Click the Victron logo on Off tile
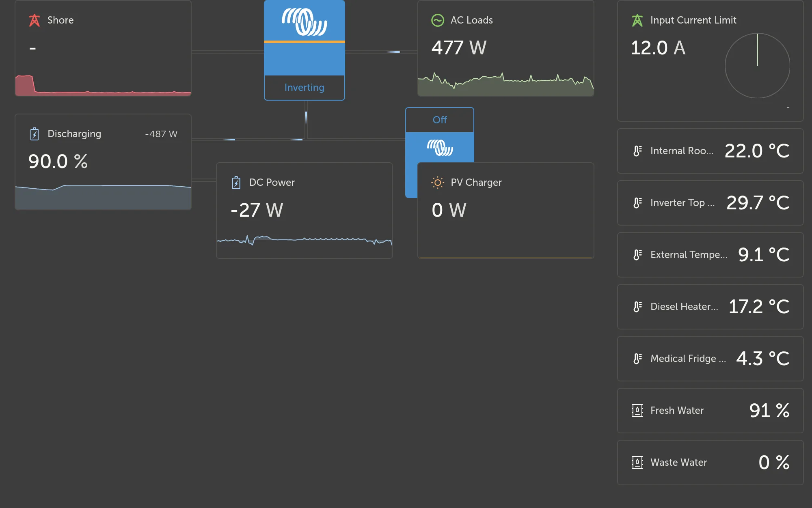This screenshot has width=812, height=508. [440, 147]
